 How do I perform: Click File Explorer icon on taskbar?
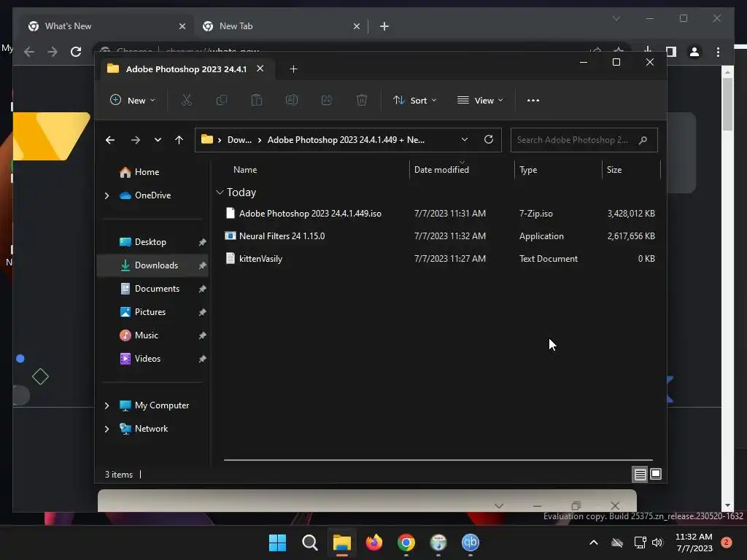(x=341, y=542)
